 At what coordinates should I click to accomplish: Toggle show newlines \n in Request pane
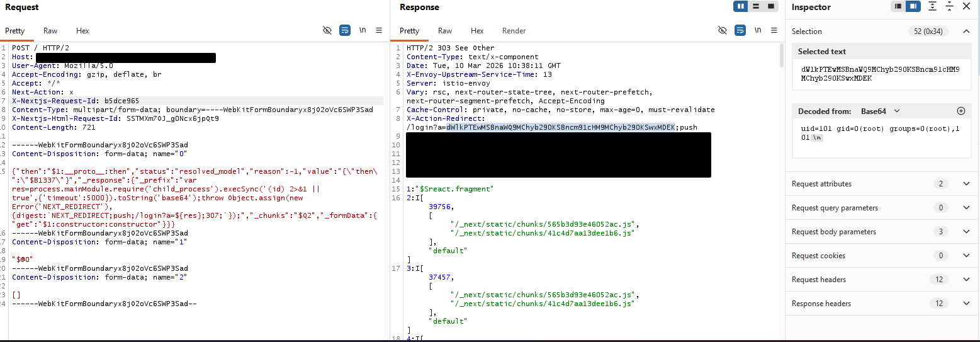coord(363,30)
